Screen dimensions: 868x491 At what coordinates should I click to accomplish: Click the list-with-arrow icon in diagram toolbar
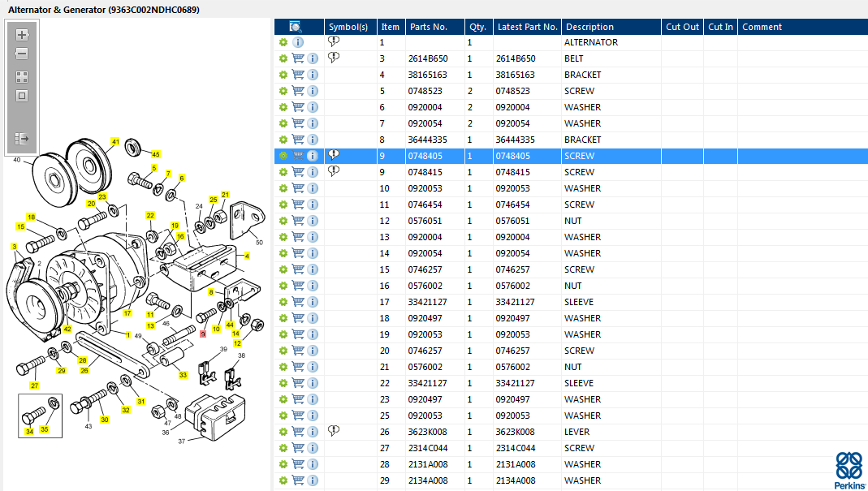[x=22, y=139]
